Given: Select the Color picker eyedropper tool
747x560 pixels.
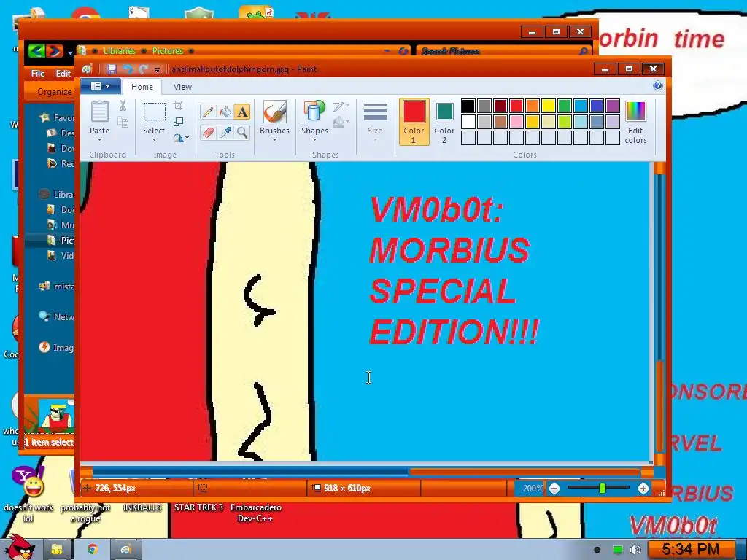Looking at the screenshot, I should pyautogui.click(x=225, y=132).
